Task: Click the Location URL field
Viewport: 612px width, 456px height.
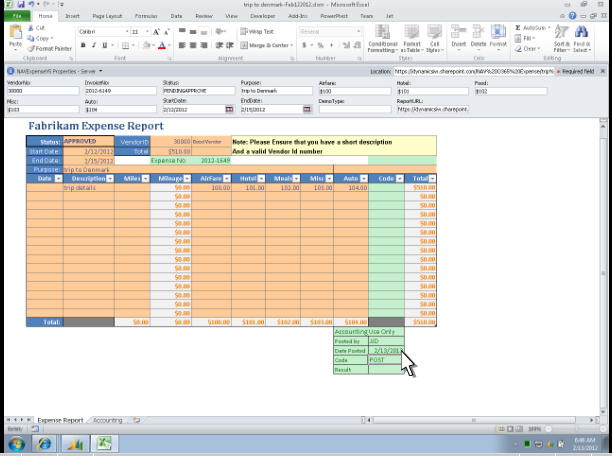Action: (x=474, y=71)
